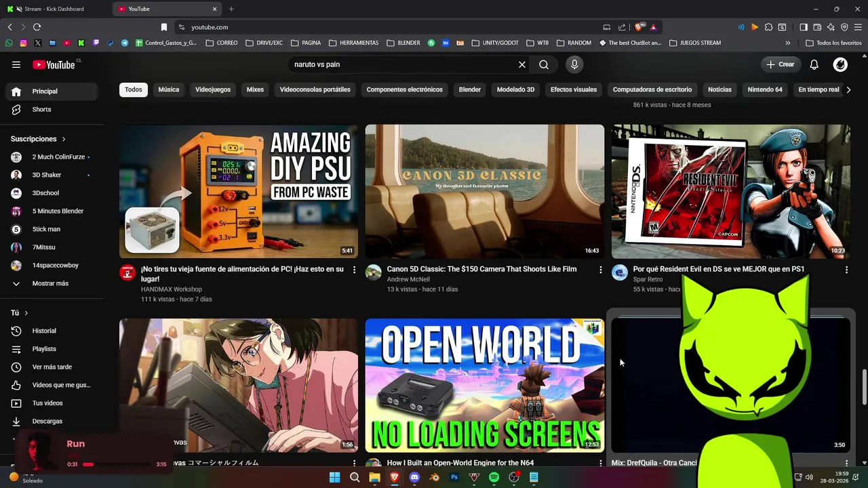Toggle the Brave sidebar panel icon

click(804, 27)
